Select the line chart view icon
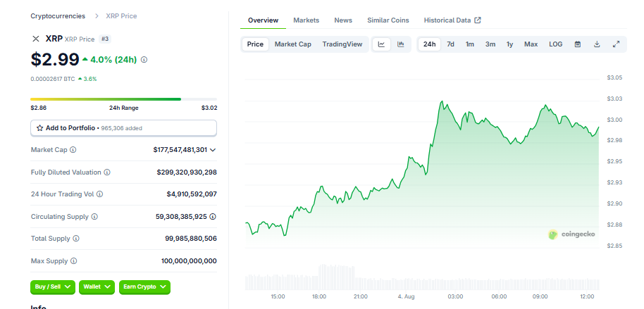The image size is (644, 309). pos(382,44)
